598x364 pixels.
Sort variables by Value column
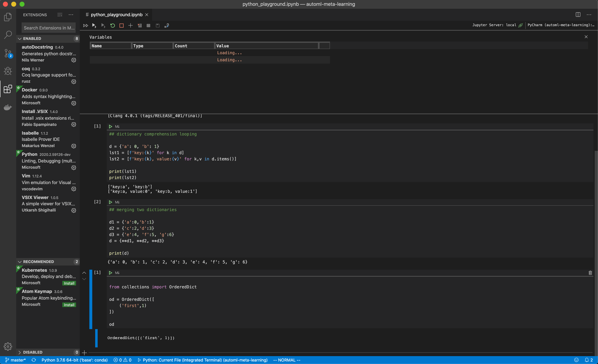coord(266,46)
